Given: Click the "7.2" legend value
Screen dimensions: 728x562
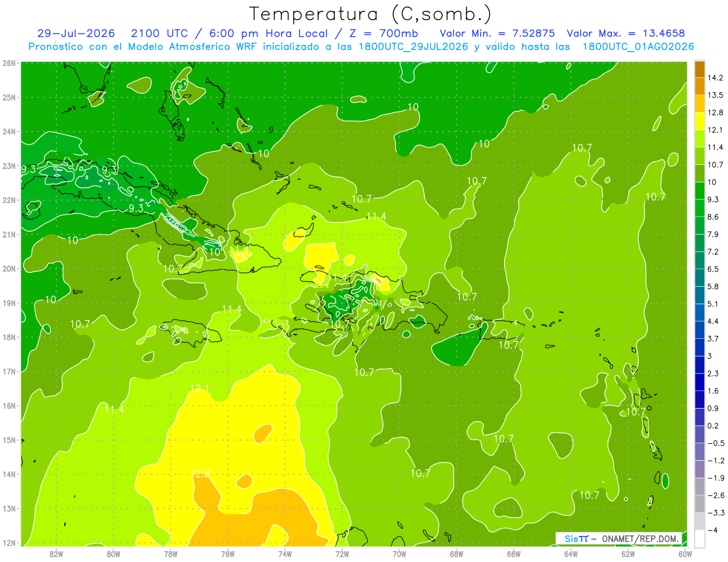Looking at the screenshot, I should tap(713, 251).
